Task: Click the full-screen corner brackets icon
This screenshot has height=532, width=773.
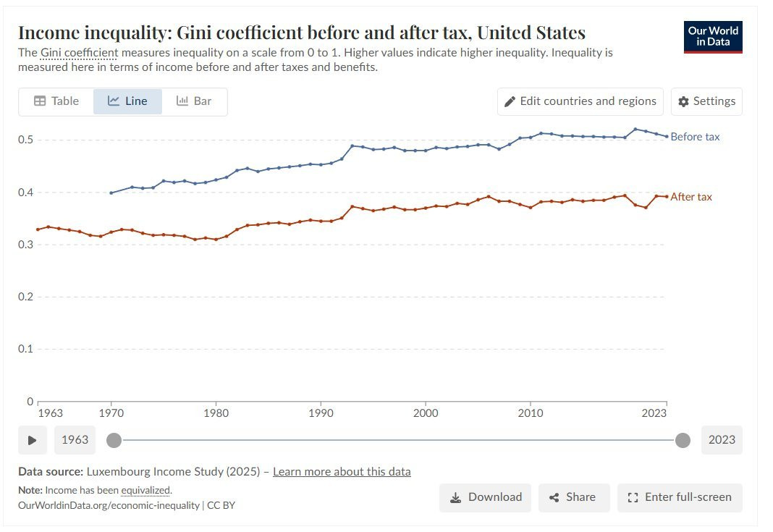Action: coord(633,497)
